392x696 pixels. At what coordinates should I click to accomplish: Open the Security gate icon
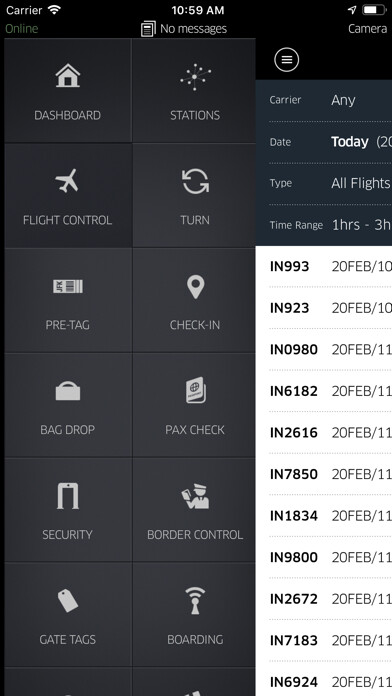pos(67,496)
